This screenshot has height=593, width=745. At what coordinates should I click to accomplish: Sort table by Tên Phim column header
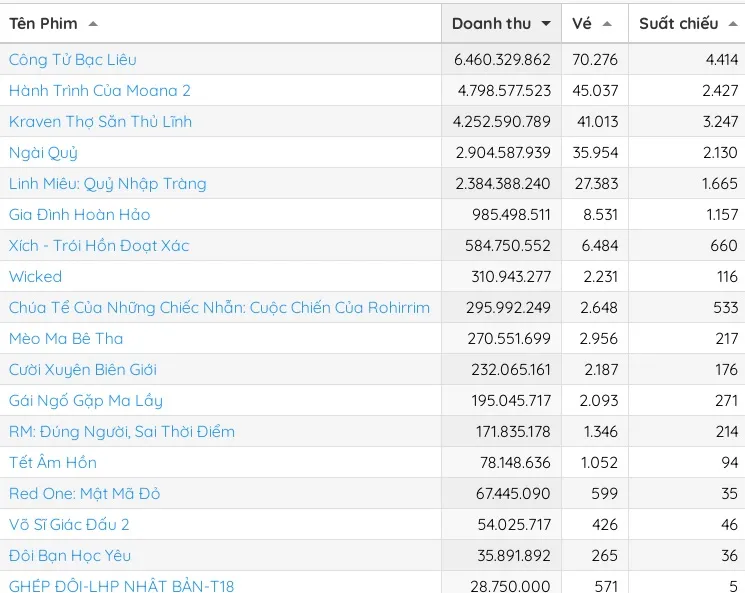(43, 24)
